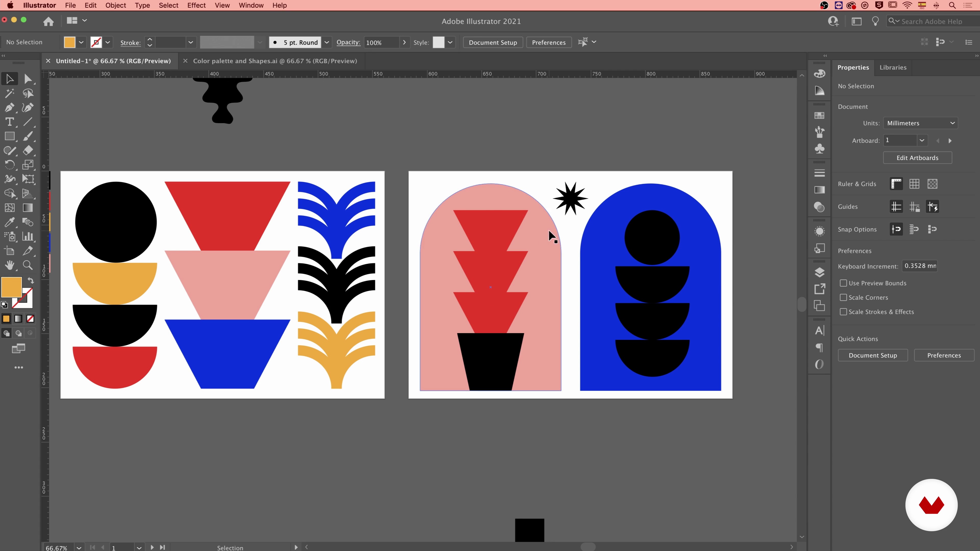
Task: Open the Window menu
Action: click(x=251, y=5)
